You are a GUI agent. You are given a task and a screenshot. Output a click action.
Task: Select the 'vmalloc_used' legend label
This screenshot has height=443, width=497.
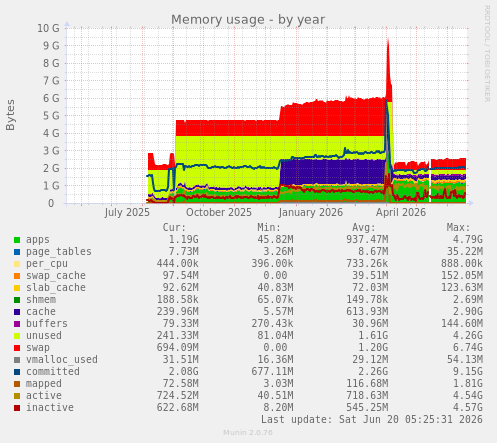(x=62, y=360)
